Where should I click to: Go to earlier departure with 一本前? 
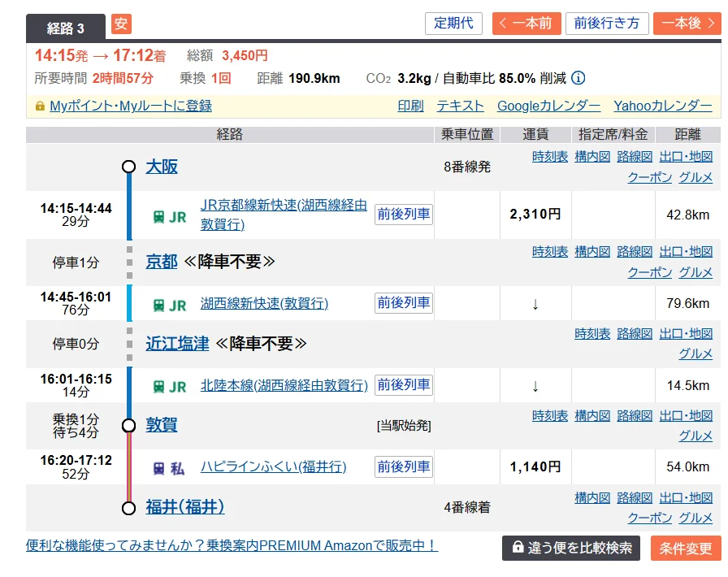point(526,24)
